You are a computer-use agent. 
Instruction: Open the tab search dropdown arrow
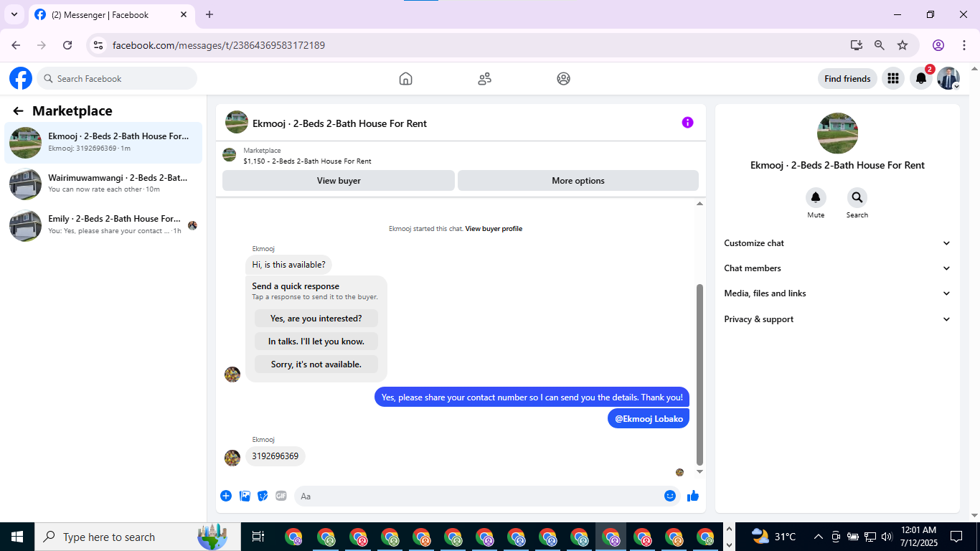click(14, 14)
